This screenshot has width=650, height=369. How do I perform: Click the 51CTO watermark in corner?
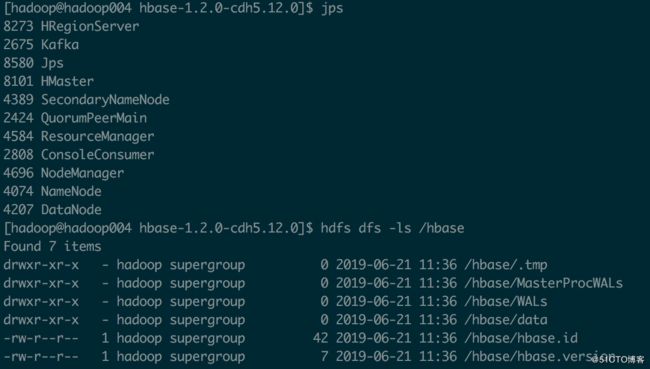(618, 359)
